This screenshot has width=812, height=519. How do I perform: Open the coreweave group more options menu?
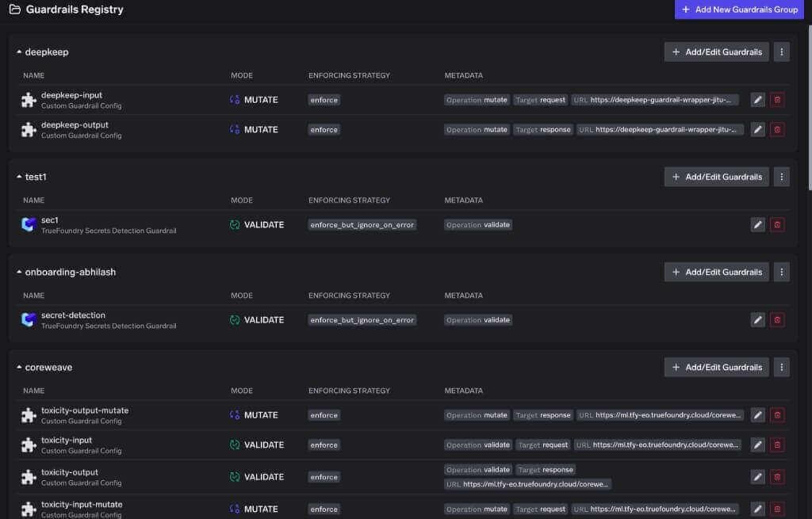[x=781, y=368]
